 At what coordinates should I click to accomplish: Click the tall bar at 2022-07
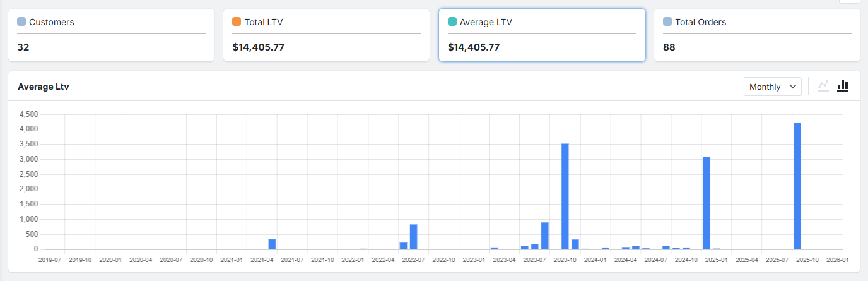pyautogui.click(x=414, y=237)
